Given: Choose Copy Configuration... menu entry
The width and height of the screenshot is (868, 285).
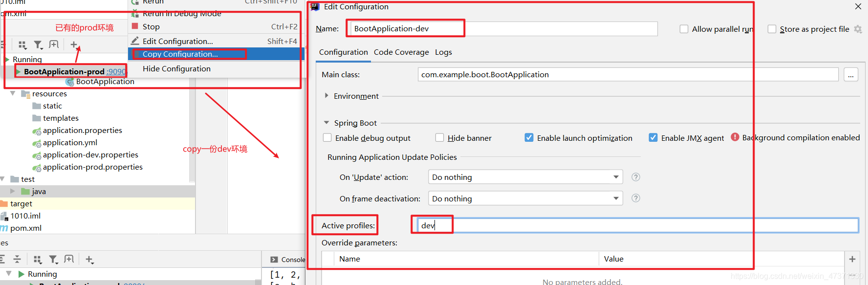Looking at the screenshot, I should tap(180, 54).
